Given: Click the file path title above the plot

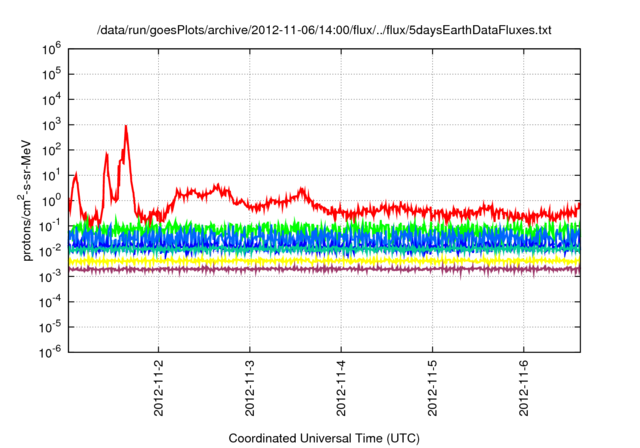Looking at the screenshot, I should pyautogui.click(x=324, y=30).
